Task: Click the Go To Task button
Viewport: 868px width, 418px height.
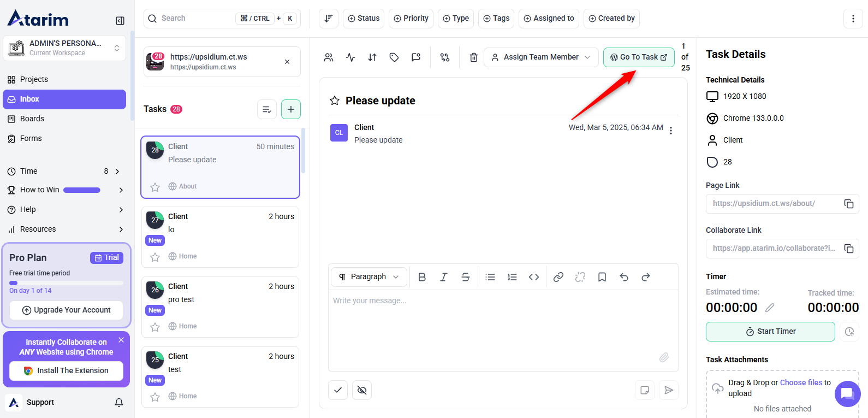Action: [638, 57]
